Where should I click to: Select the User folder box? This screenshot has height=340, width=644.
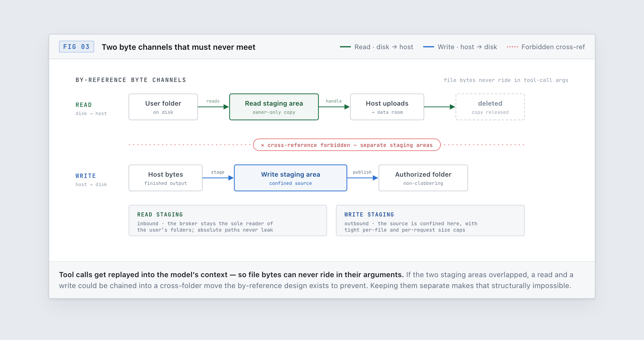pos(163,107)
